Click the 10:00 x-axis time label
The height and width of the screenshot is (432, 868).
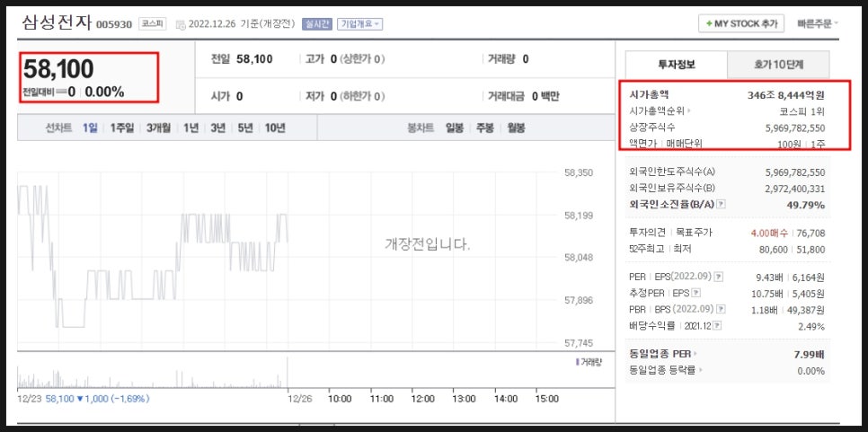click(x=340, y=398)
